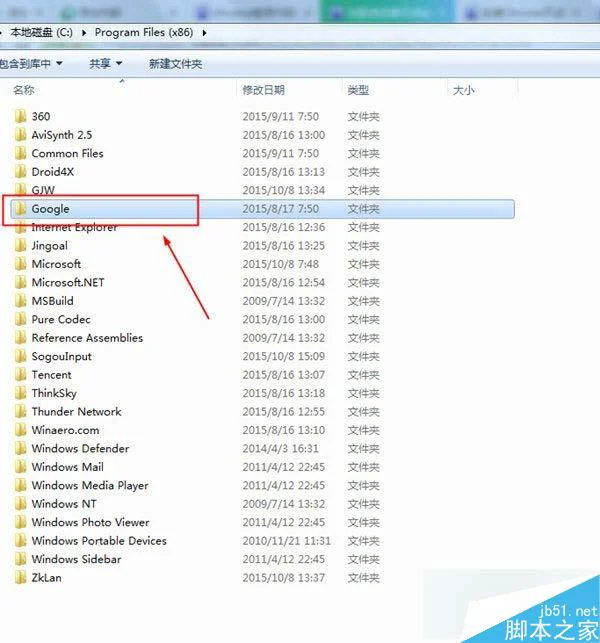
Task: Navigate to 本地磁盘 (C:) in address bar
Action: (x=41, y=32)
